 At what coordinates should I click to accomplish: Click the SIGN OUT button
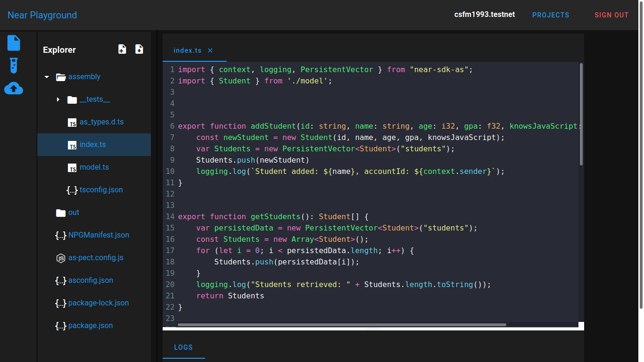pyautogui.click(x=611, y=15)
